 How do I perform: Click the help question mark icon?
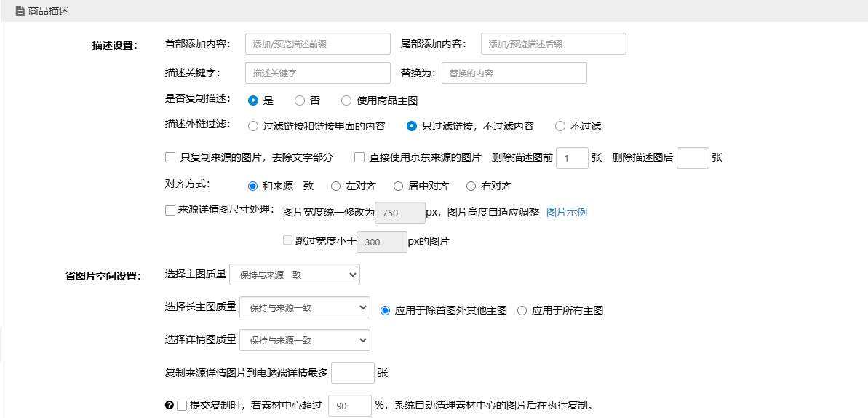[x=169, y=406]
